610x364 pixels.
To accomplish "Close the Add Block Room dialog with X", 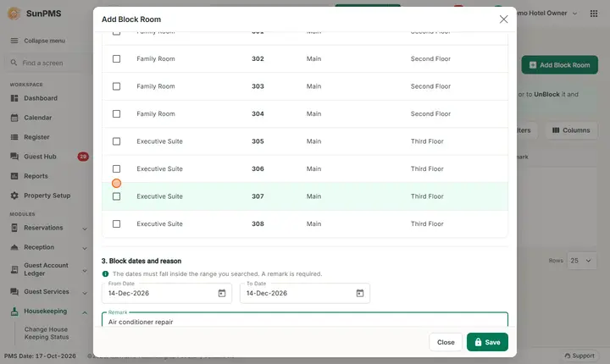I will point(503,19).
